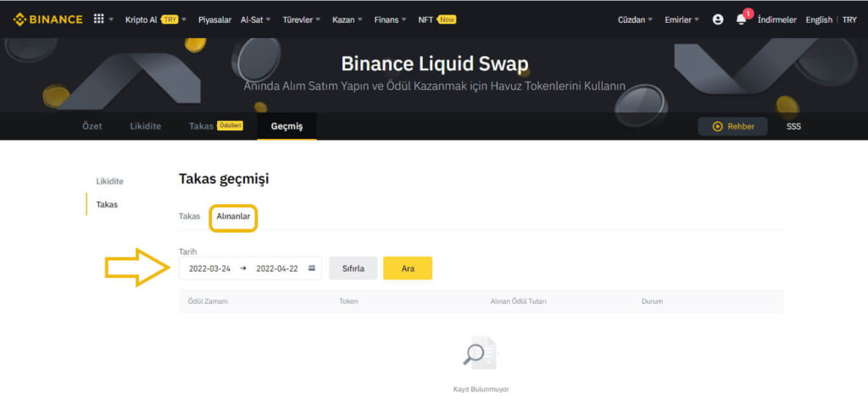Click the Durum column header
Screen dimensions: 868x420
[652, 301]
